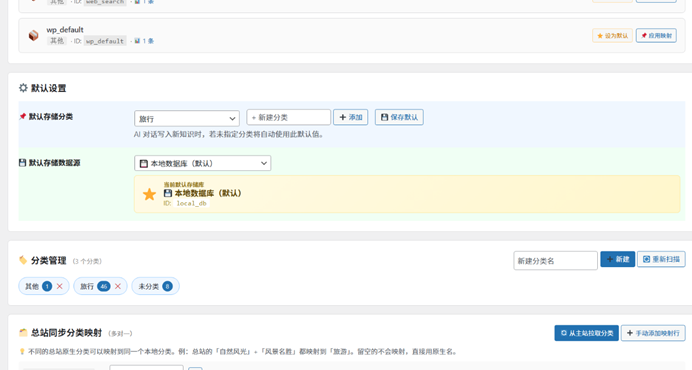Remove the 旅行 category via its red X
Screen dimensions: 692x370
pyautogui.click(x=118, y=287)
